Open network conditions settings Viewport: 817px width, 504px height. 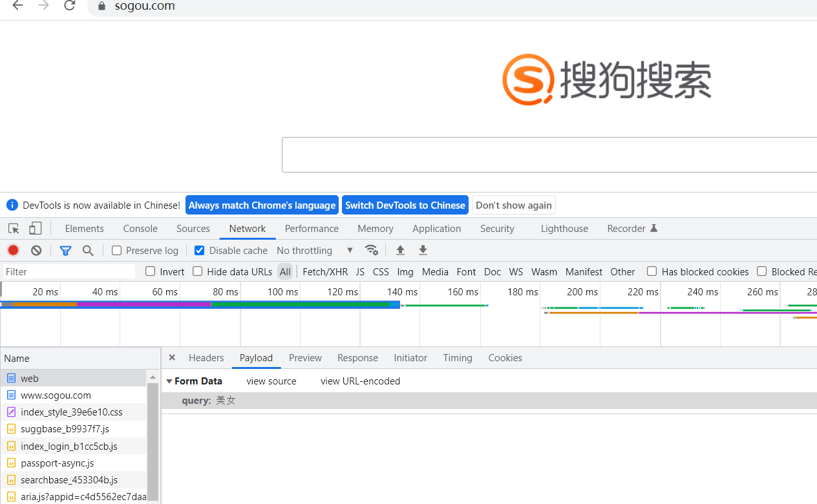pyautogui.click(x=371, y=250)
